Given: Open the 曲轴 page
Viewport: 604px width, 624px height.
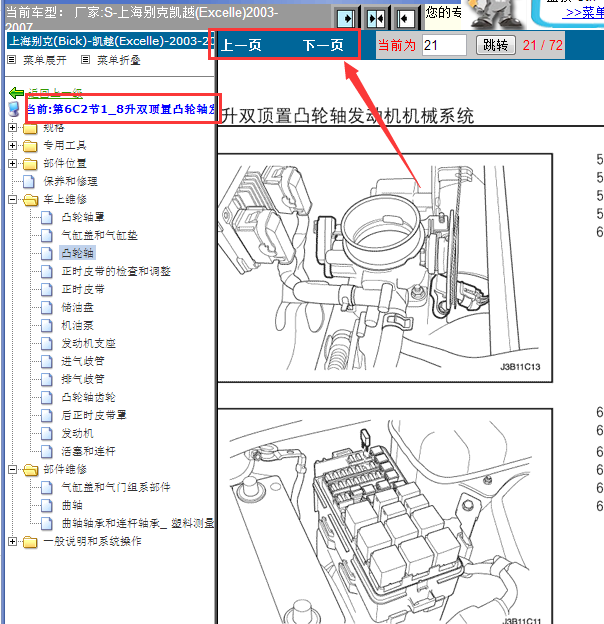Looking at the screenshot, I should [72, 505].
